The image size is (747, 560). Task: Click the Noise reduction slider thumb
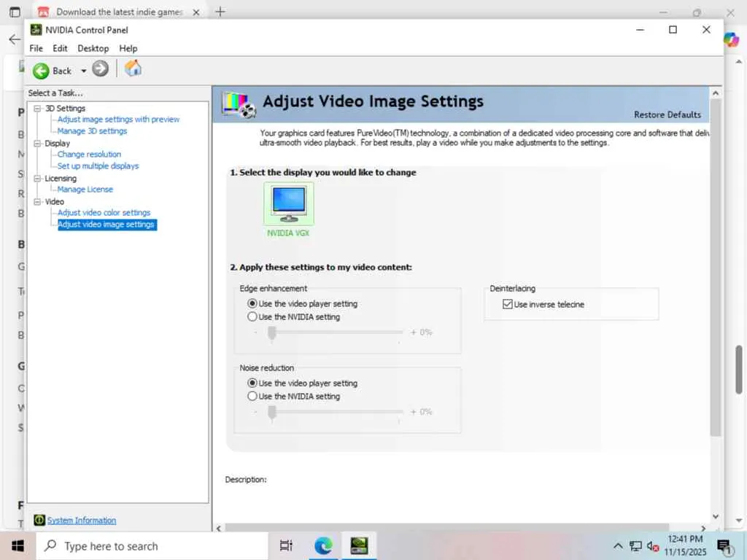point(272,413)
